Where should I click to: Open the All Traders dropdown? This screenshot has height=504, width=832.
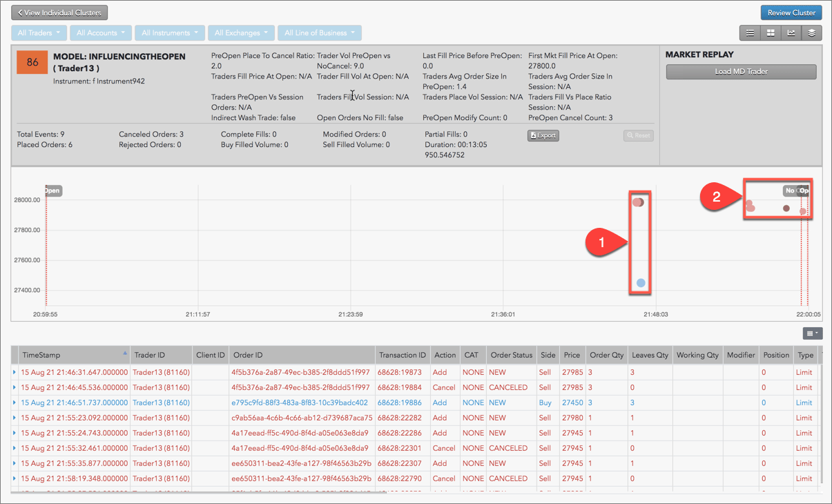(x=39, y=32)
